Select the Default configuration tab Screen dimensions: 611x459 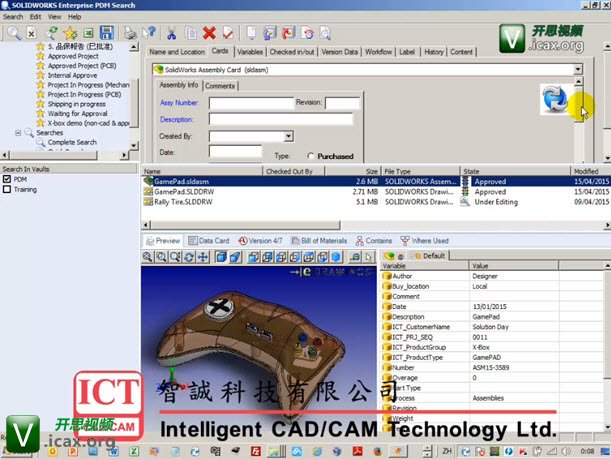pyautogui.click(x=430, y=256)
